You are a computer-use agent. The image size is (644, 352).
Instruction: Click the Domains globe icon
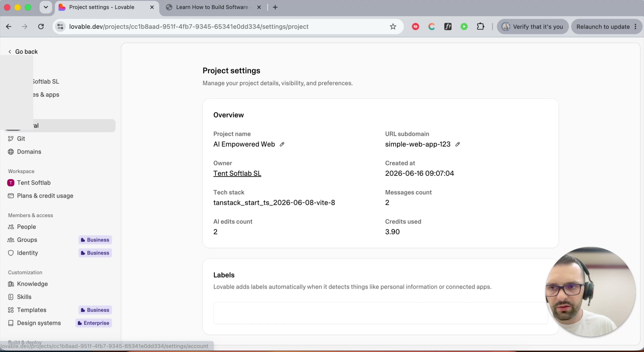[x=11, y=152]
